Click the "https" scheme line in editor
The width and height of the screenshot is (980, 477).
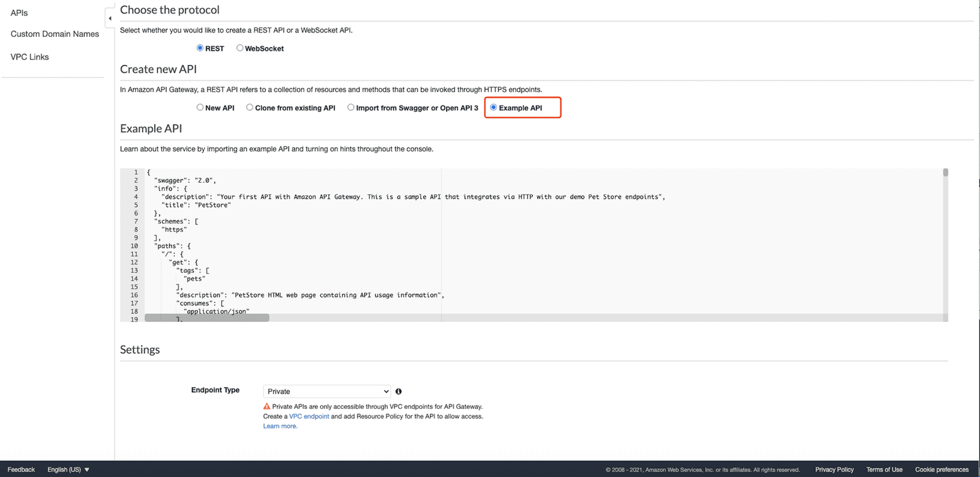tap(174, 229)
